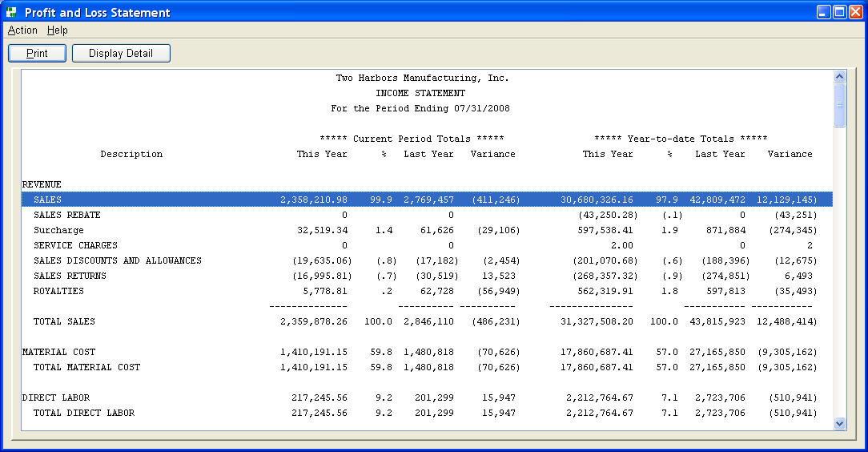Select SALES DISCOUNTS AND ALLOWANCES row label

pyautogui.click(x=118, y=260)
